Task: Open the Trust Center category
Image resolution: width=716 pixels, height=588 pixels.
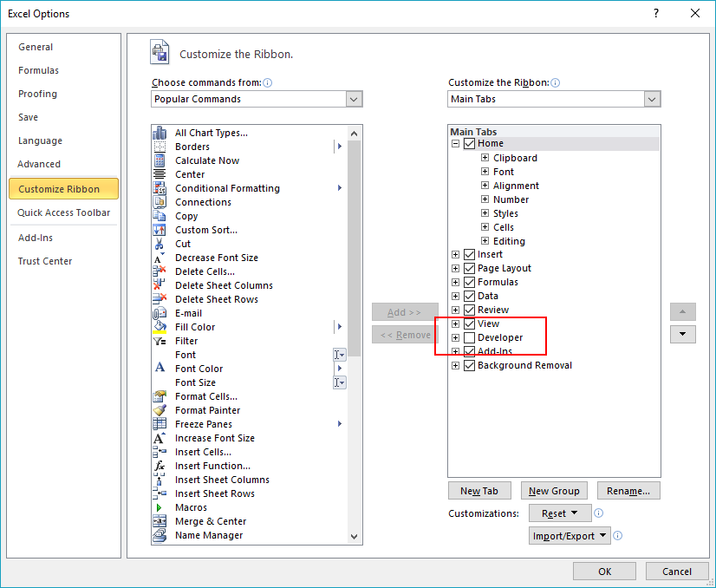Action: point(45,261)
